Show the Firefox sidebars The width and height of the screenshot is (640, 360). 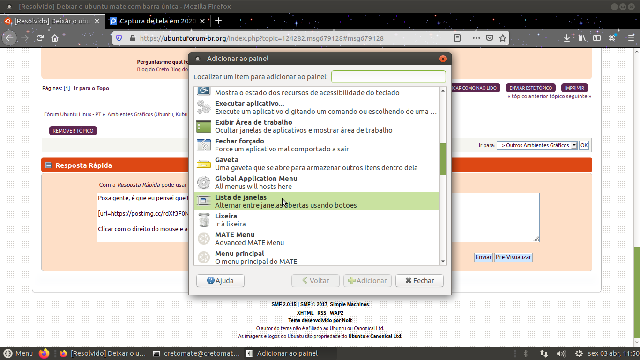click(597, 38)
